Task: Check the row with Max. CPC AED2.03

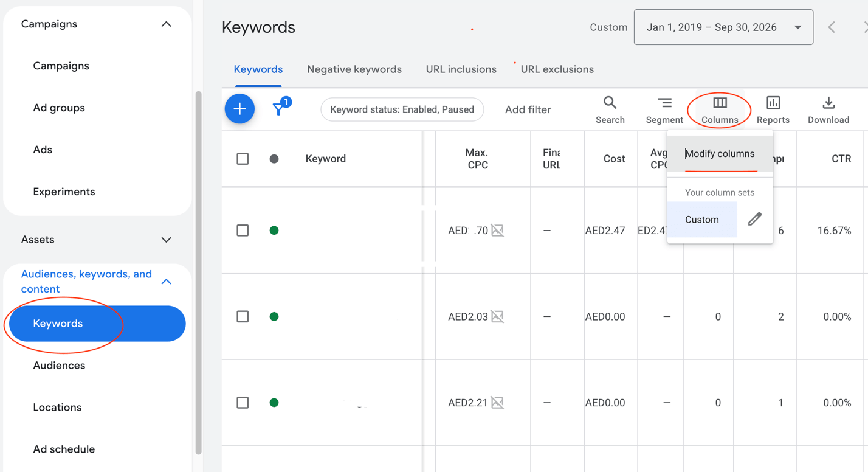Action: [243, 316]
